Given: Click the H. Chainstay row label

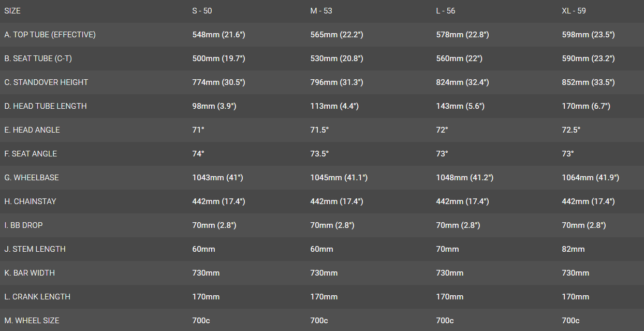Looking at the screenshot, I should click(30, 202).
